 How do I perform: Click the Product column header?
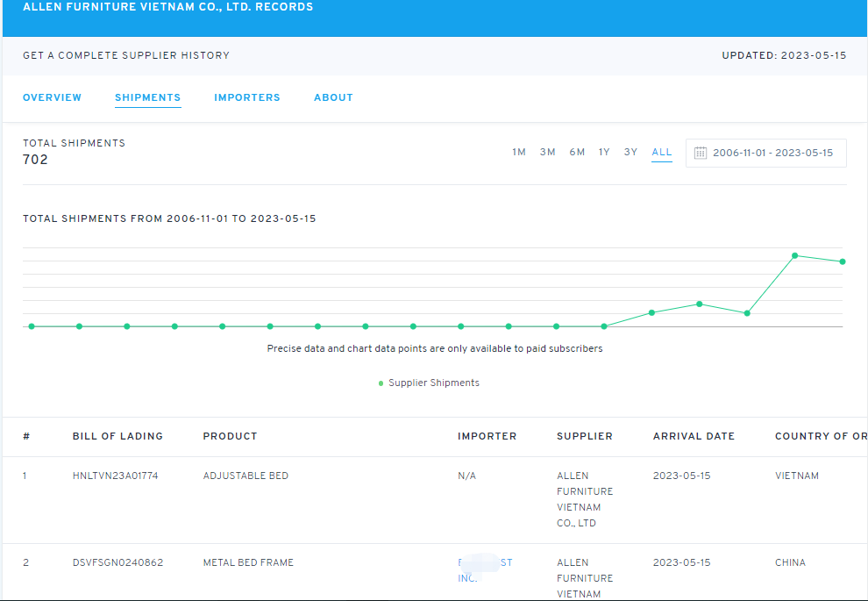point(231,436)
